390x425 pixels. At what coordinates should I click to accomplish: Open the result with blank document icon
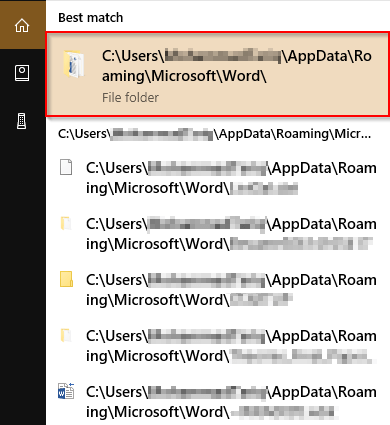(218, 178)
